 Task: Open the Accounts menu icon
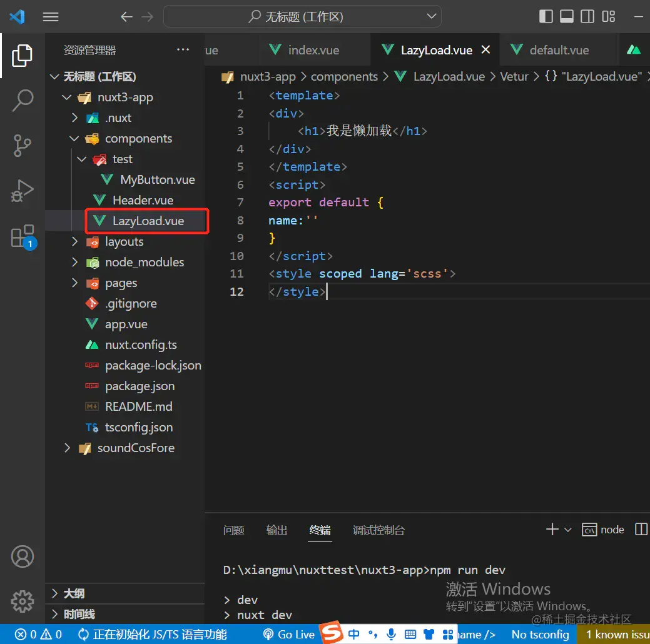coord(23,556)
